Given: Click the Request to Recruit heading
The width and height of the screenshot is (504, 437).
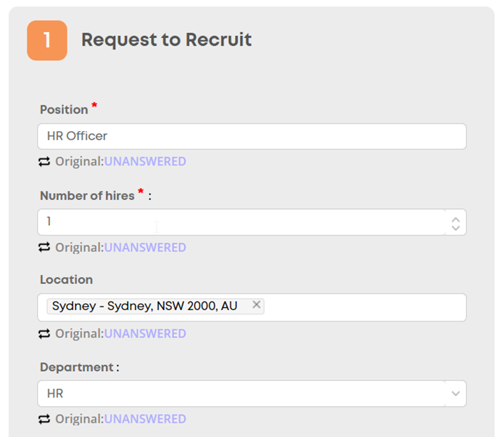Looking at the screenshot, I should [166, 40].
